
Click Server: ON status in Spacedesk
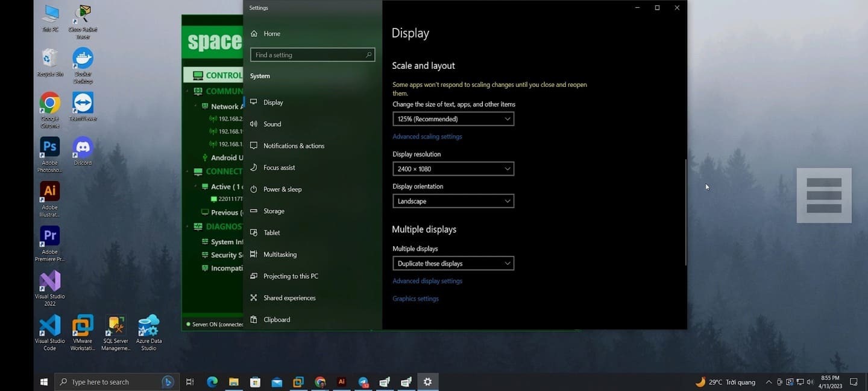click(215, 325)
